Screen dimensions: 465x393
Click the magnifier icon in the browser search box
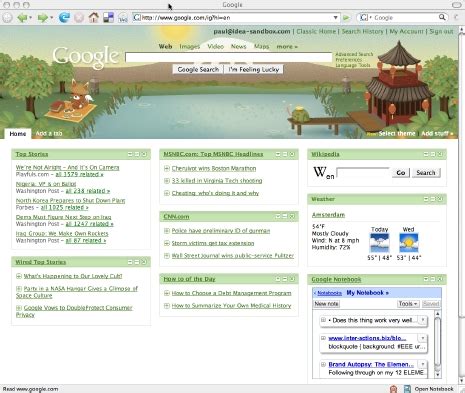tap(442, 17)
